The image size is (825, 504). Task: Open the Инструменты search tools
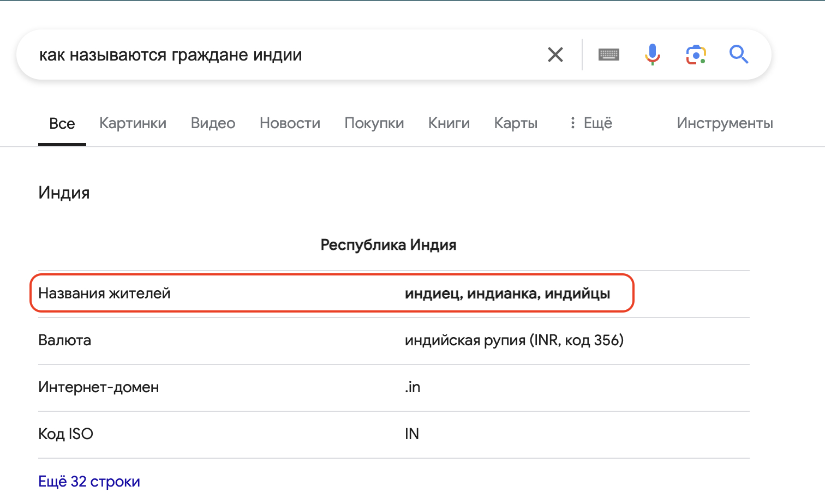[725, 123]
